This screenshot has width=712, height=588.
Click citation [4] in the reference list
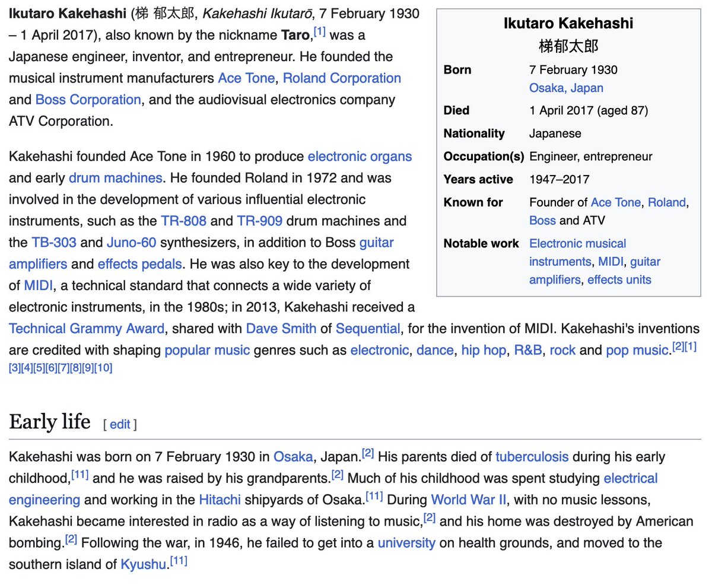click(27, 368)
